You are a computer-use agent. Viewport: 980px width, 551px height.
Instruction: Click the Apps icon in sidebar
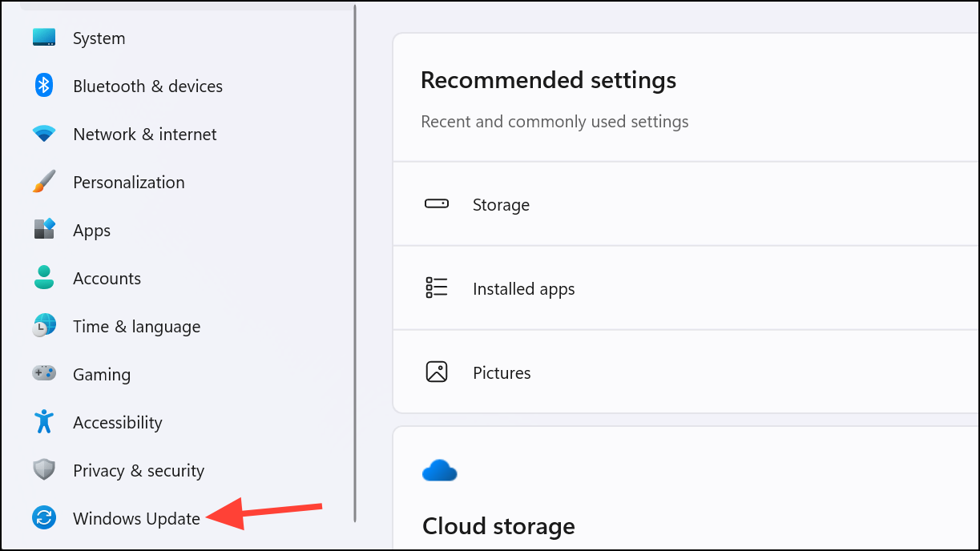tap(44, 230)
